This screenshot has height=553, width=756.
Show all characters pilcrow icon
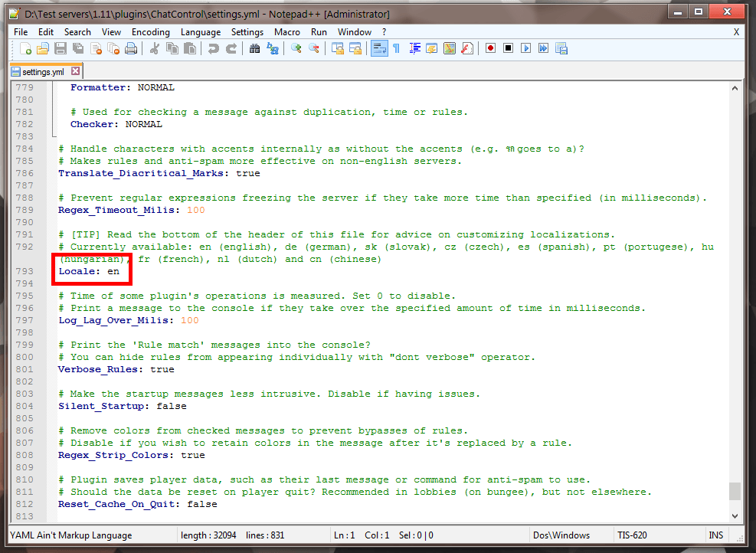396,49
